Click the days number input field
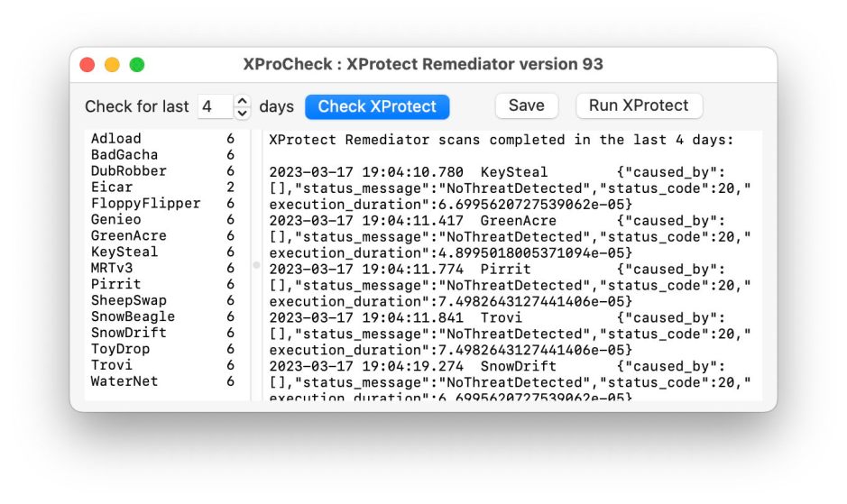The width and height of the screenshot is (847, 504). (x=215, y=106)
